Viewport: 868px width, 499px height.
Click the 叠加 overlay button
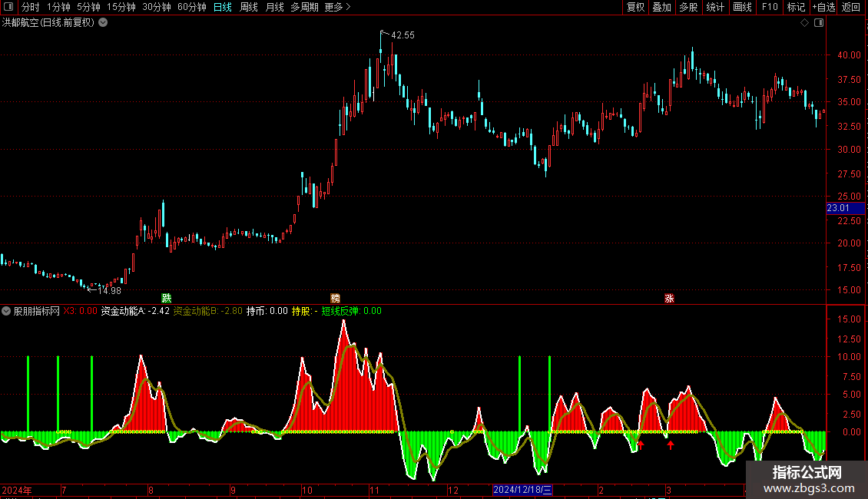coord(662,7)
